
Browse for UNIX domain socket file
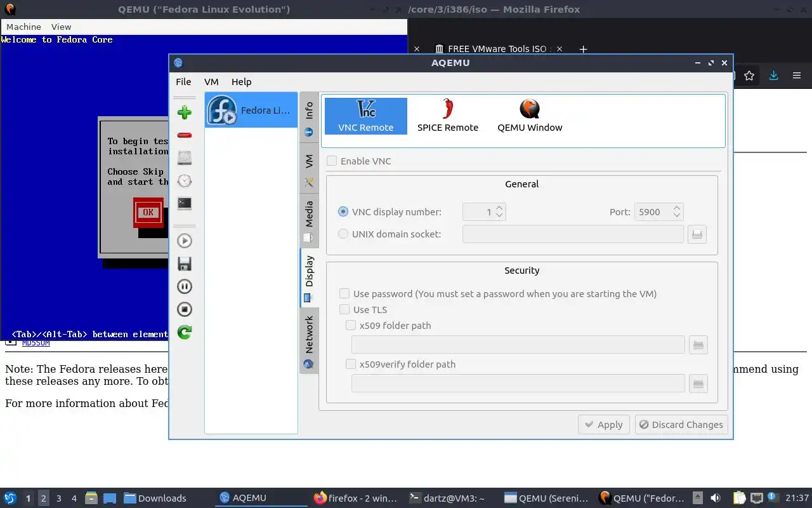697,234
